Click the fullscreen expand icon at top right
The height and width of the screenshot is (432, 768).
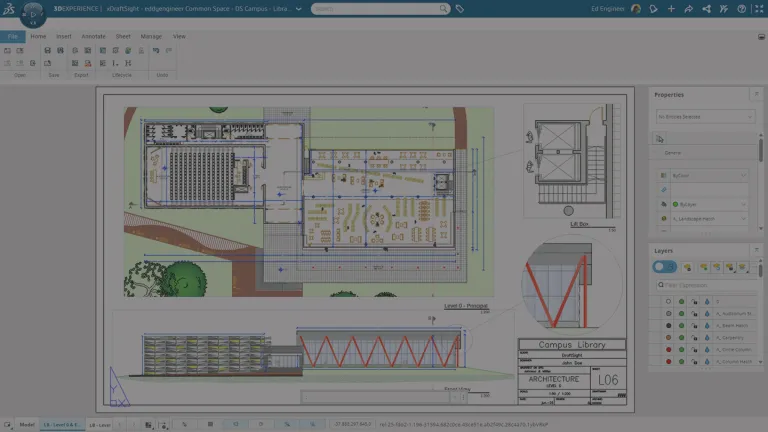click(758, 9)
